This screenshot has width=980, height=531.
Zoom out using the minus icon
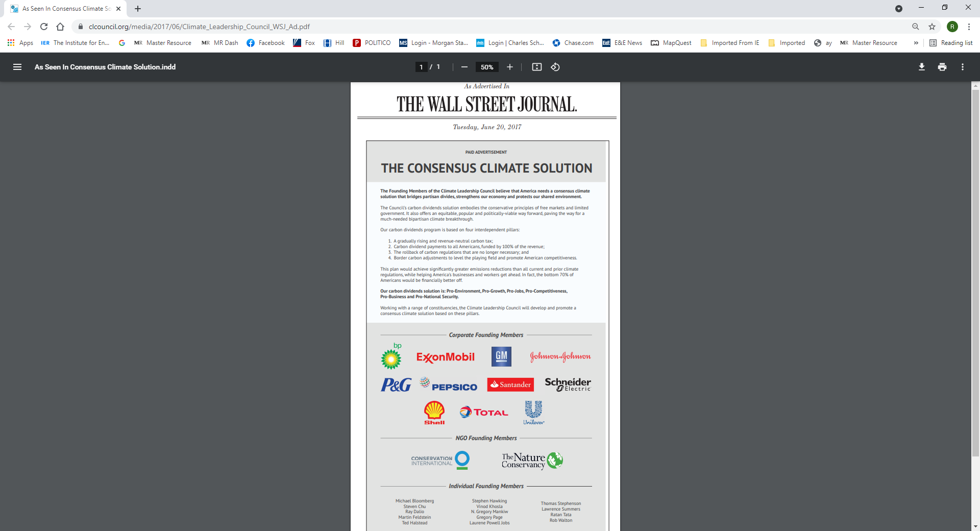[x=464, y=67]
